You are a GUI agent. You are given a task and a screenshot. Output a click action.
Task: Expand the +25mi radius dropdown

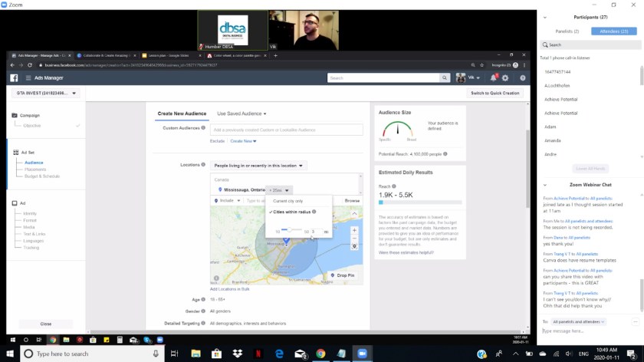(x=279, y=189)
